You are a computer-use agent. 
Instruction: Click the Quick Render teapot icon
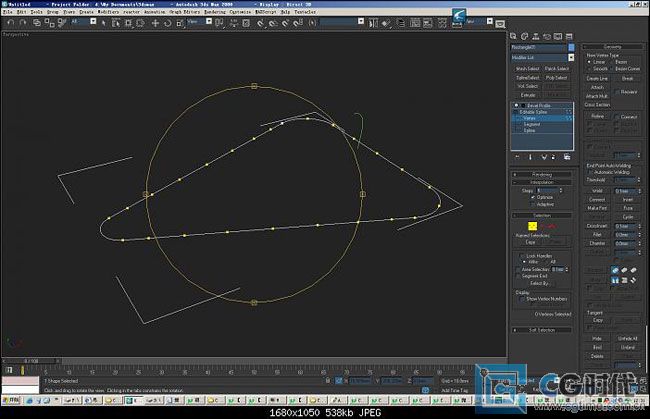tap(500, 24)
